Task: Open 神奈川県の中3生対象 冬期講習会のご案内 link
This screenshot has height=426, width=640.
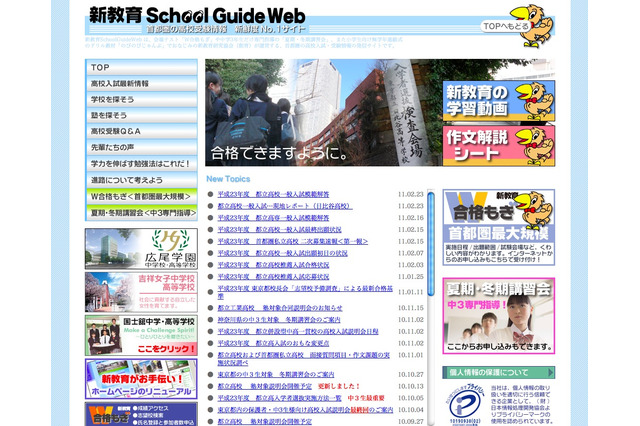Action: point(279,320)
